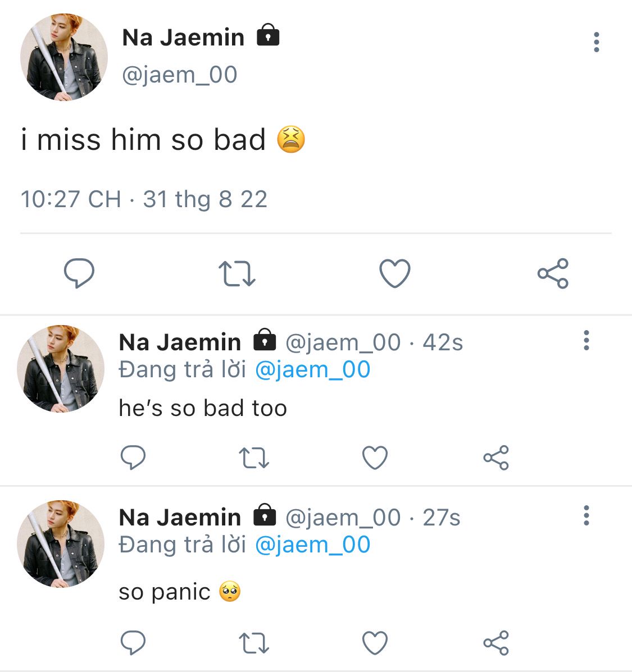
Task: Retweet the 'i miss him so bad' tweet
Action: pyautogui.click(x=237, y=273)
